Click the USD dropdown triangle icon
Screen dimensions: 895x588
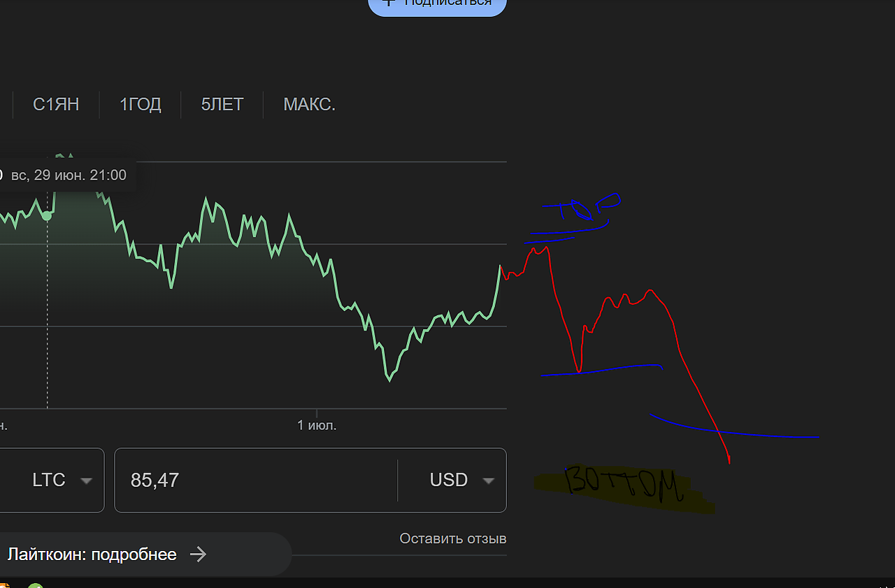(x=489, y=480)
